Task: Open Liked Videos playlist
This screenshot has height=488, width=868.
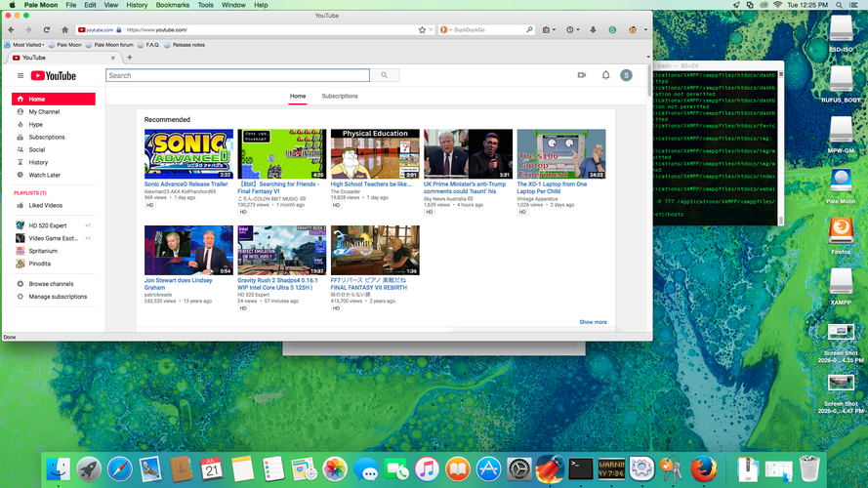Action: 45,205
